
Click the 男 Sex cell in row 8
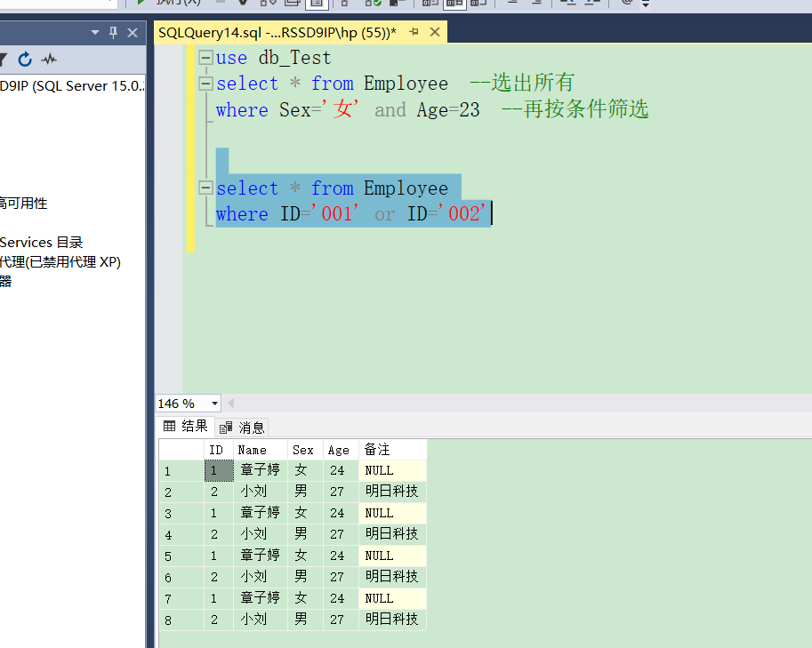(306, 620)
